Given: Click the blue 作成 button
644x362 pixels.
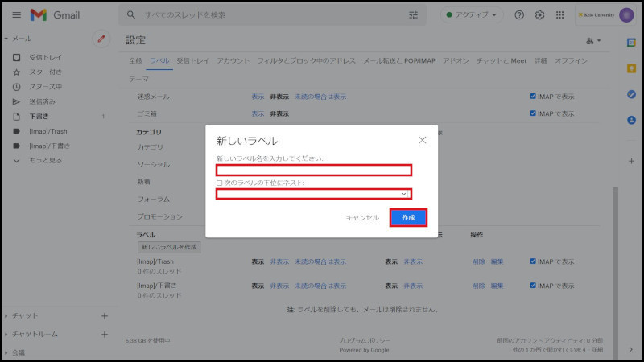Looking at the screenshot, I should pos(408,217).
